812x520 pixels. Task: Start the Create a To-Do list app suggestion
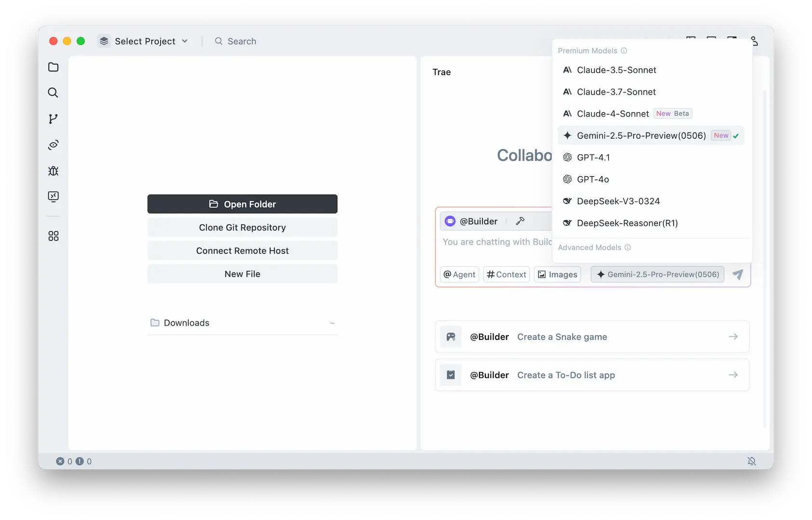592,375
